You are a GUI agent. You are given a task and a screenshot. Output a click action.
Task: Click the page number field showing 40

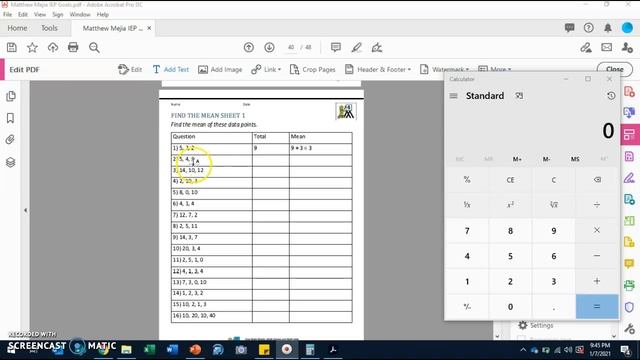point(291,47)
